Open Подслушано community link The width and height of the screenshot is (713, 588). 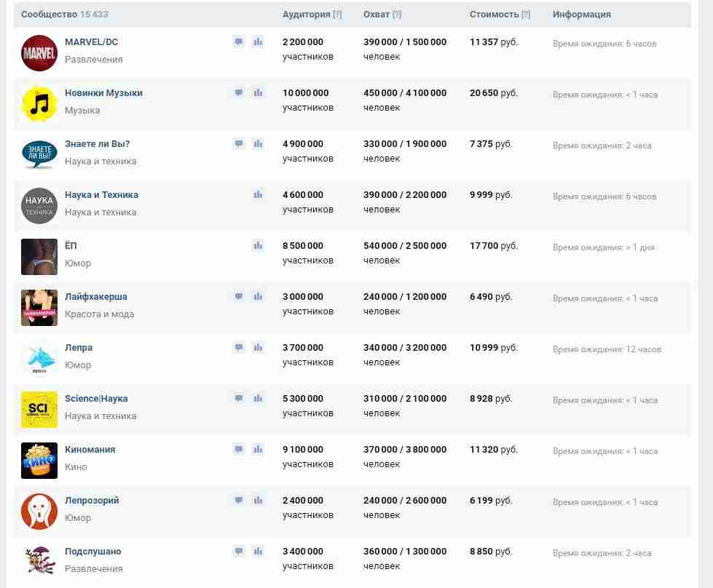point(92,551)
